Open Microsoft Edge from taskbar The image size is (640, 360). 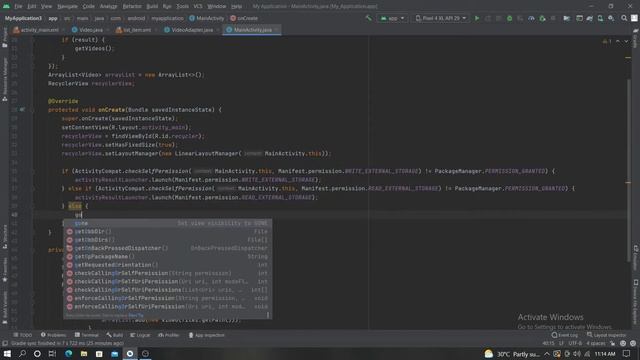[x=69, y=353]
